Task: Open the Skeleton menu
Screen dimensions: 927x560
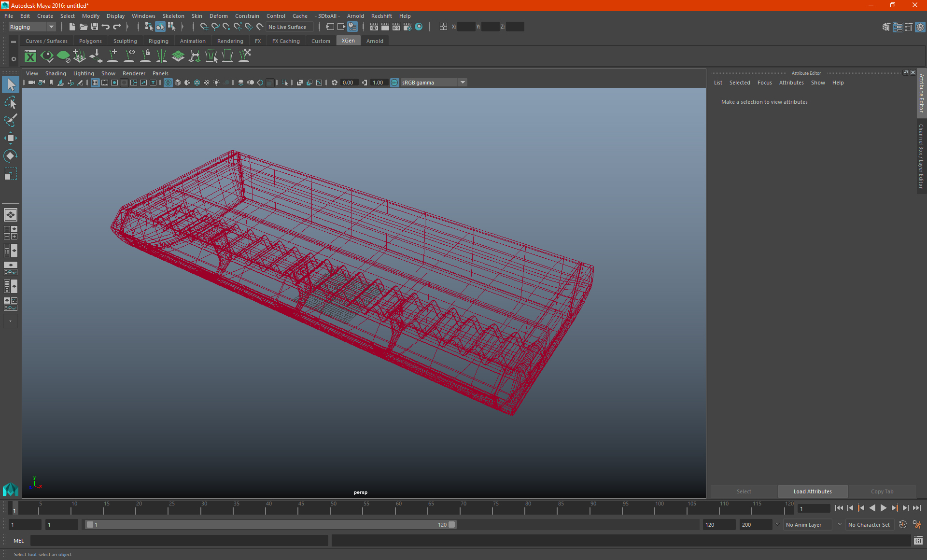Action: pos(173,16)
